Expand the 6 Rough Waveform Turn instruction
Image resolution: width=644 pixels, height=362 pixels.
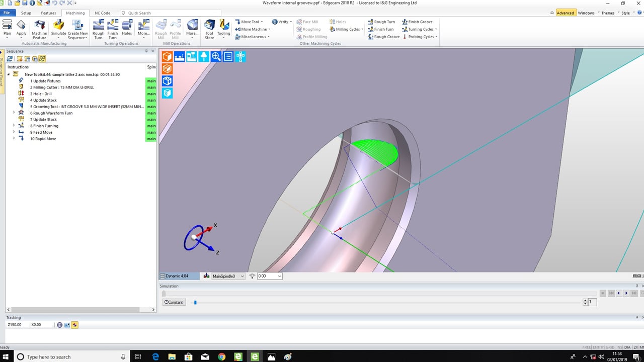click(x=14, y=113)
